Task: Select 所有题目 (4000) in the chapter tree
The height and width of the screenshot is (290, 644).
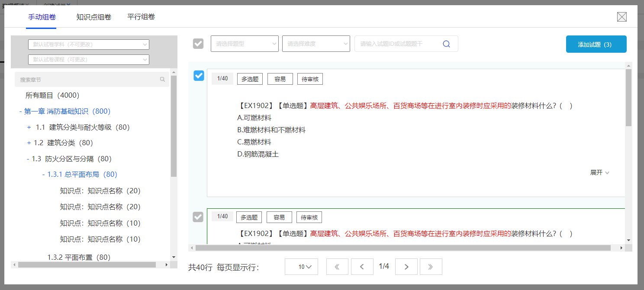Action: pos(52,95)
